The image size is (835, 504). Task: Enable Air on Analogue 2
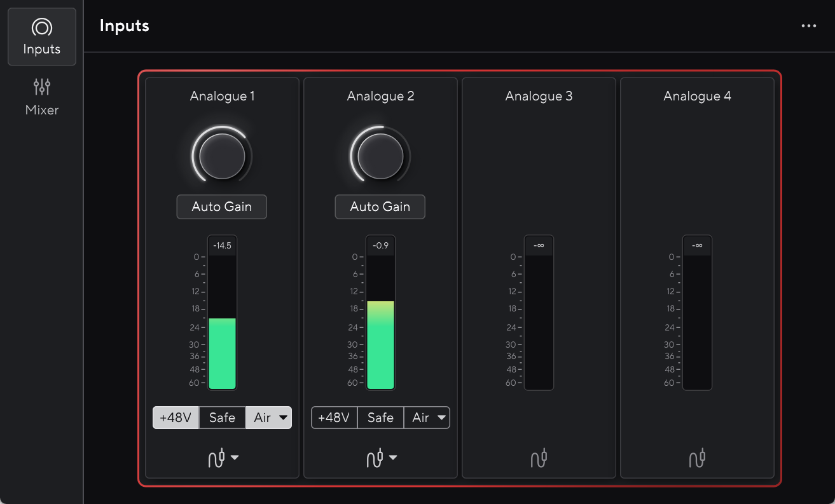pyautogui.click(x=420, y=418)
